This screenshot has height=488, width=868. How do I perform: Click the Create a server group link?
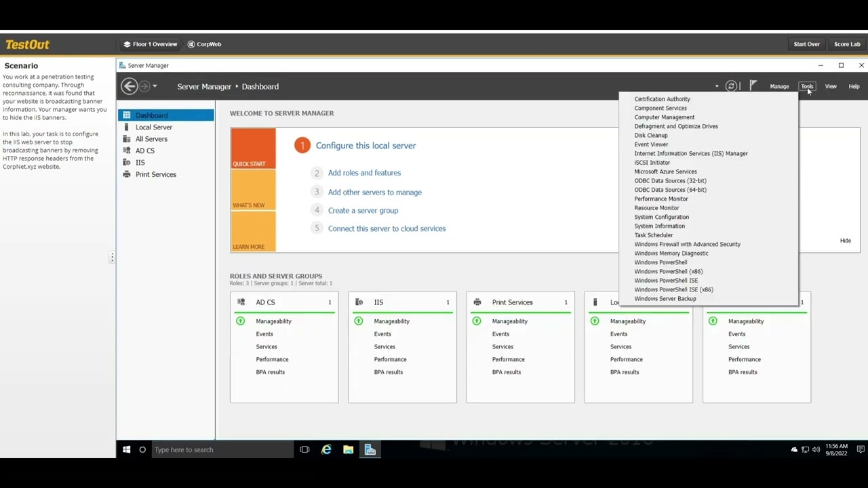click(x=363, y=211)
